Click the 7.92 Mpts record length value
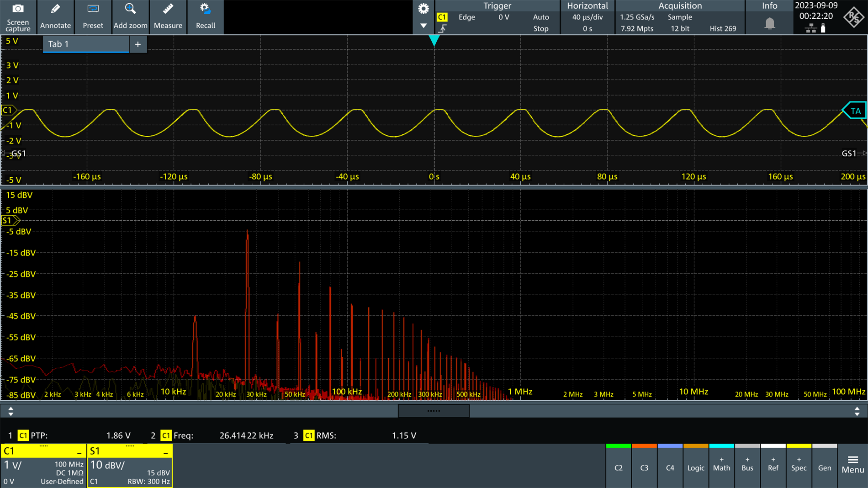The image size is (868, 488). click(637, 28)
